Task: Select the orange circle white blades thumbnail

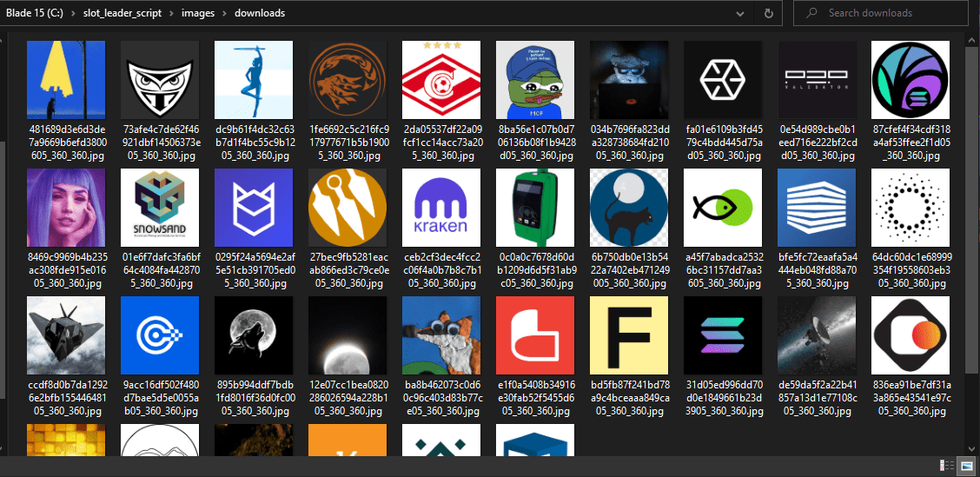Action: [x=348, y=208]
